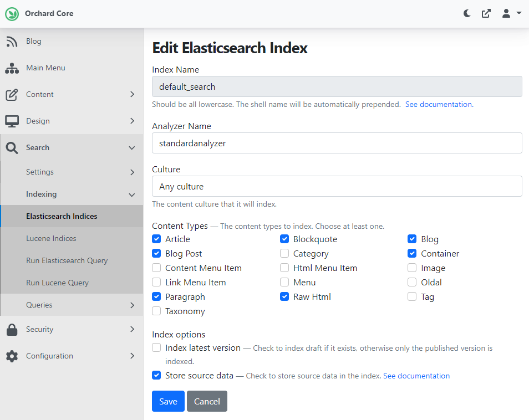
Task: Uncheck the Blog content type checkbox
Action: 412,239
